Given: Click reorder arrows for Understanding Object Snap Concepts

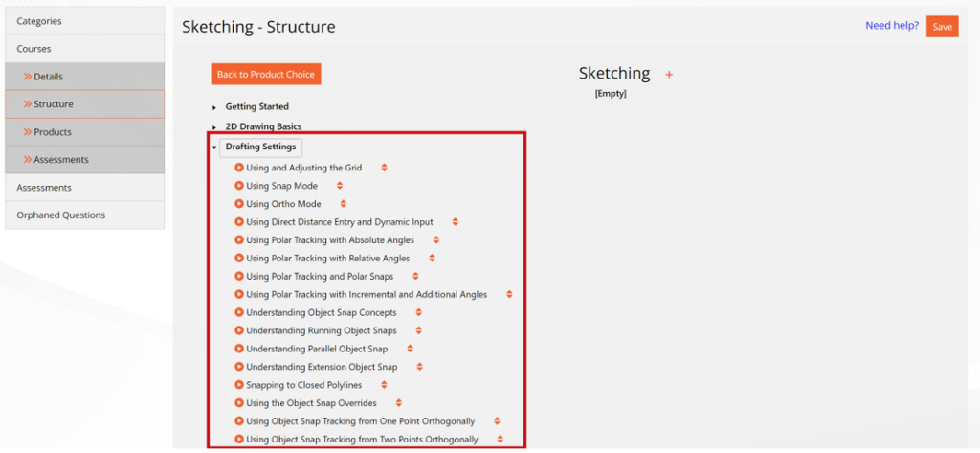Looking at the screenshot, I should [x=418, y=313].
